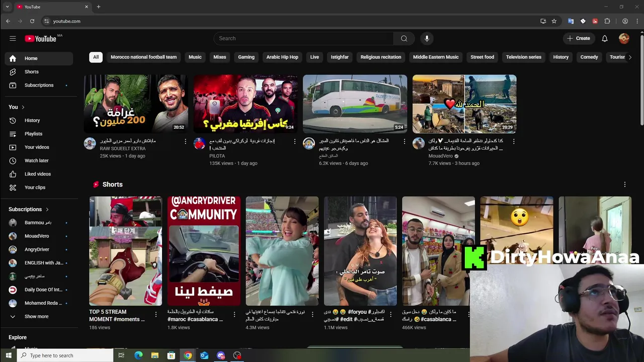Open the MouadVero subscription channel

click(39, 236)
